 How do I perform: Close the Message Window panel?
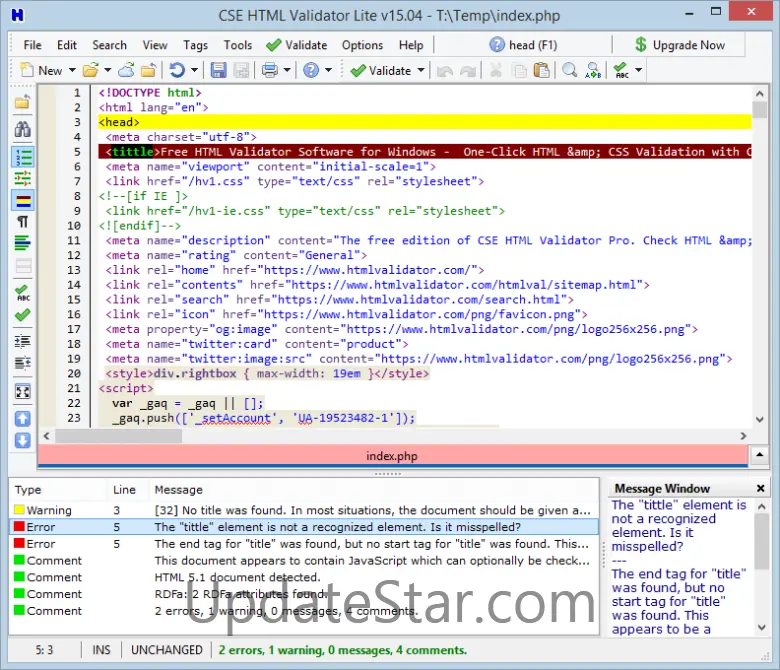click(760, 488)
